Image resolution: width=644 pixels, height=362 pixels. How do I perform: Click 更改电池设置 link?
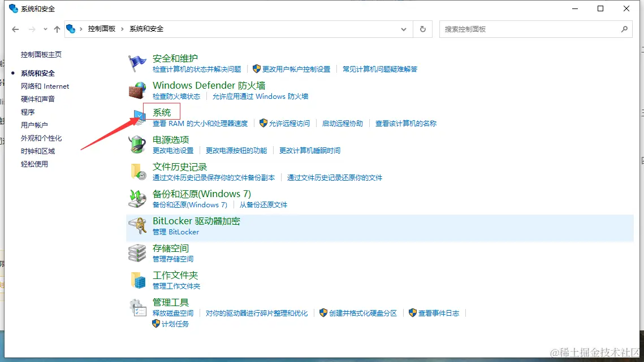point(173,151)
